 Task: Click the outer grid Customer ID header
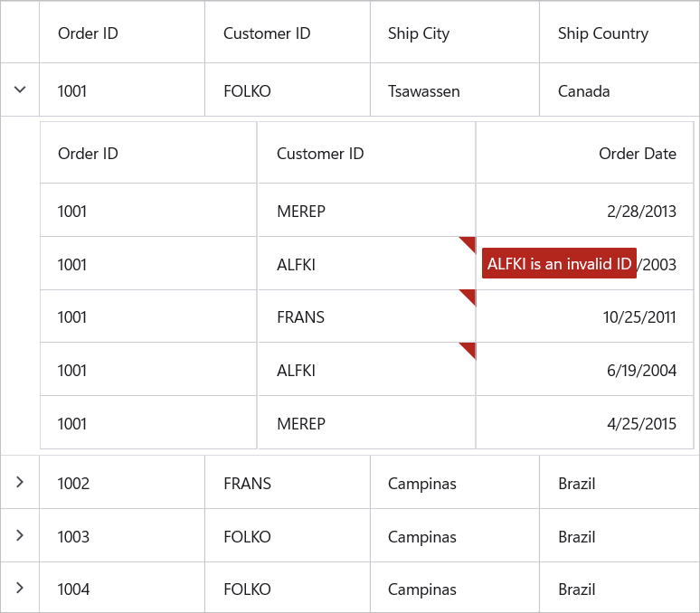click(267, 33)
